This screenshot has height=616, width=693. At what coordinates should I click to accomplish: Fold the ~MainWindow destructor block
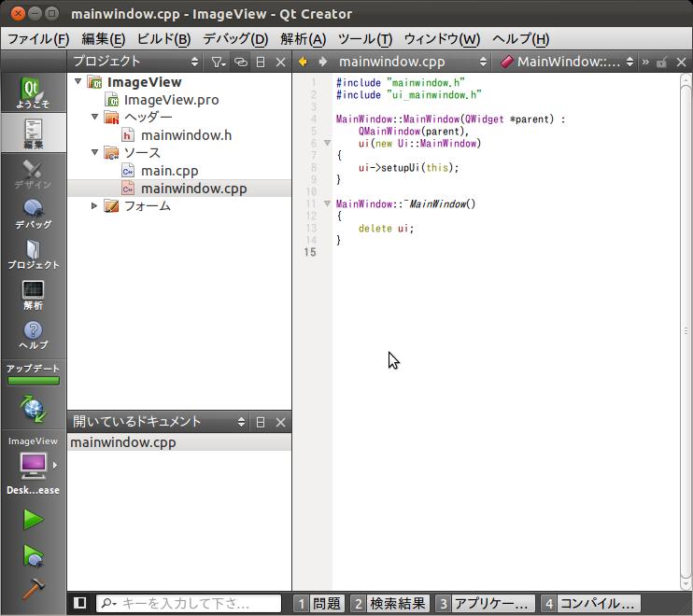(x=328, y=203)
